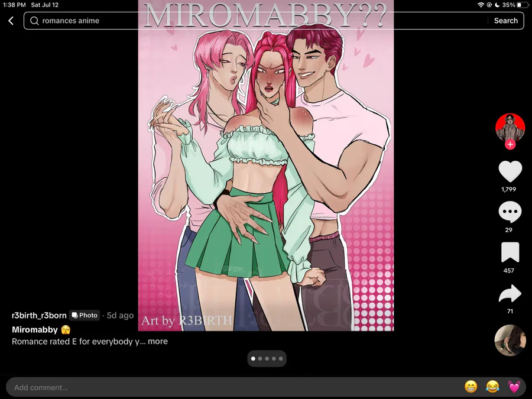Tap the Do Not Disturb moon icon

point(497,5)
